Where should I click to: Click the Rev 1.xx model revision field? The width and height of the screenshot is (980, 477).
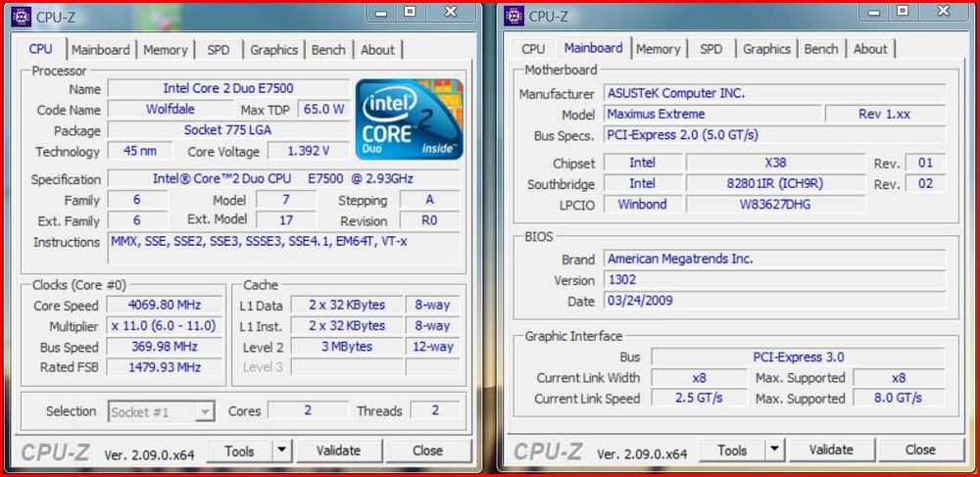tap(885, 115)
